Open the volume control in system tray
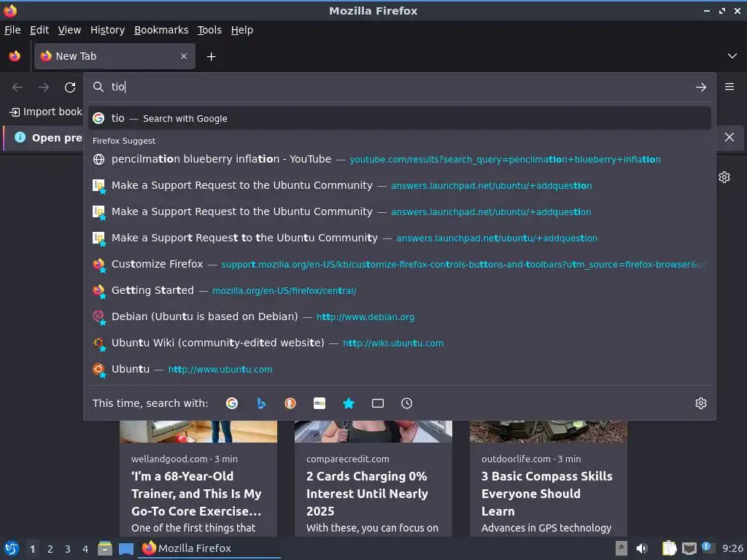Viewport: 747px width, 560px height. tap(642, 548)
